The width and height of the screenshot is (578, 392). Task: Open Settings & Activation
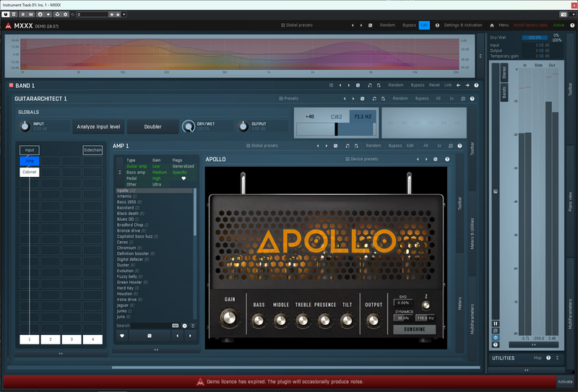pos(463,25)
